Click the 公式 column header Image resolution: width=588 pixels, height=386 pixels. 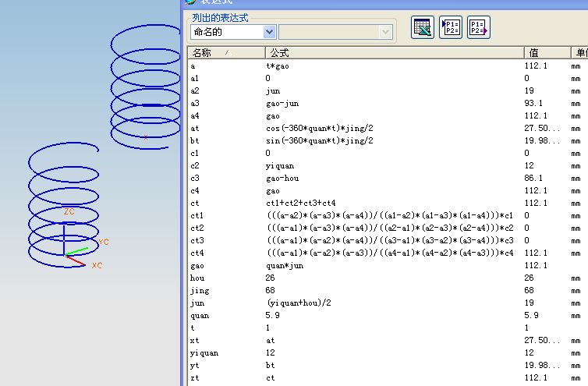394,53
